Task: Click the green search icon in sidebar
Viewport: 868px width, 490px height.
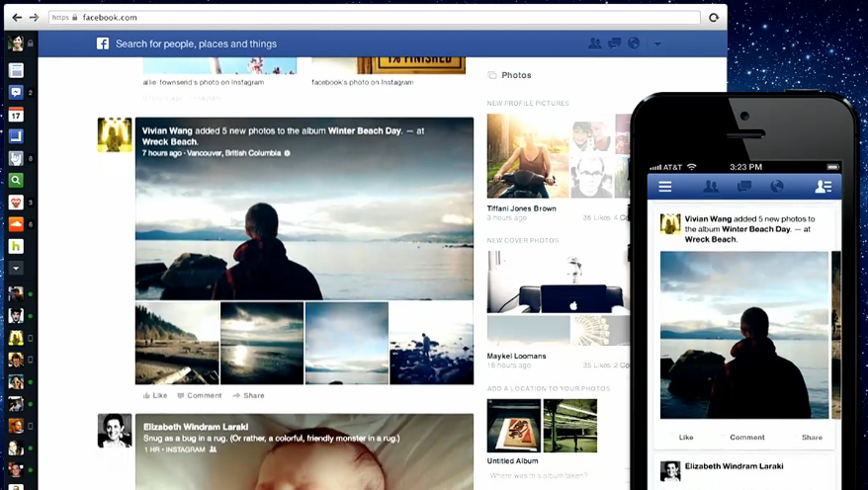Action: pyautogui.click(x=16, y=180)
